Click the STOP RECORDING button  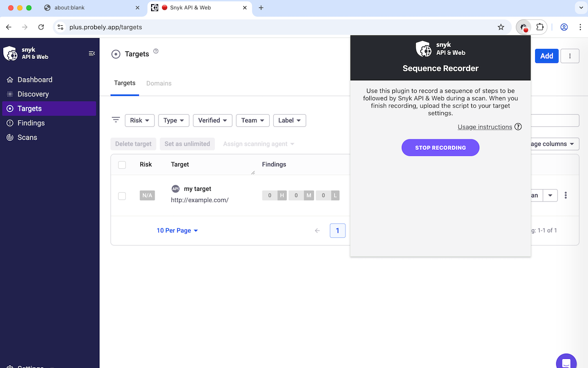pyautogui.click(x=441, y=148)
